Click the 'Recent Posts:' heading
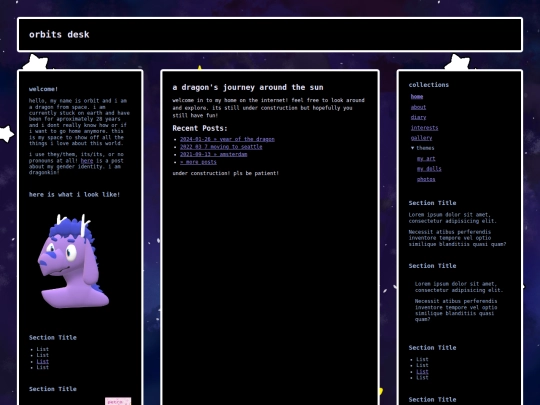Screen dimensions: 540x405 click(x=200, y=128)
